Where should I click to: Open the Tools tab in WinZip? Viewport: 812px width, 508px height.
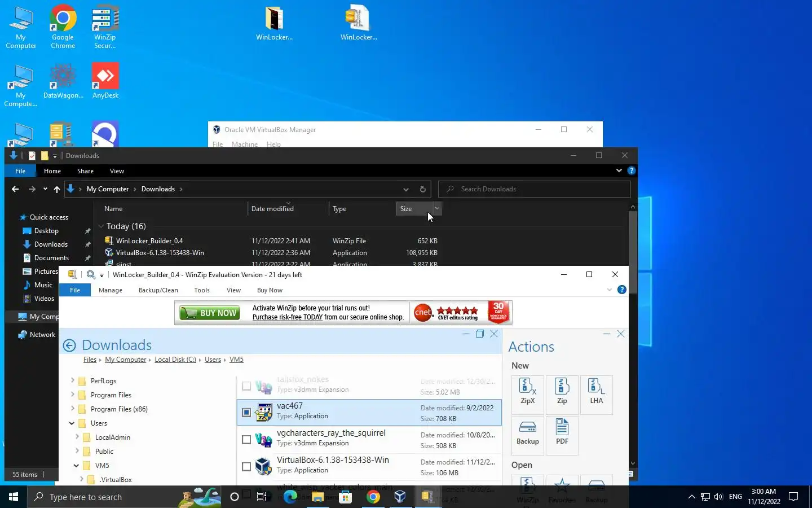[202, 290]
